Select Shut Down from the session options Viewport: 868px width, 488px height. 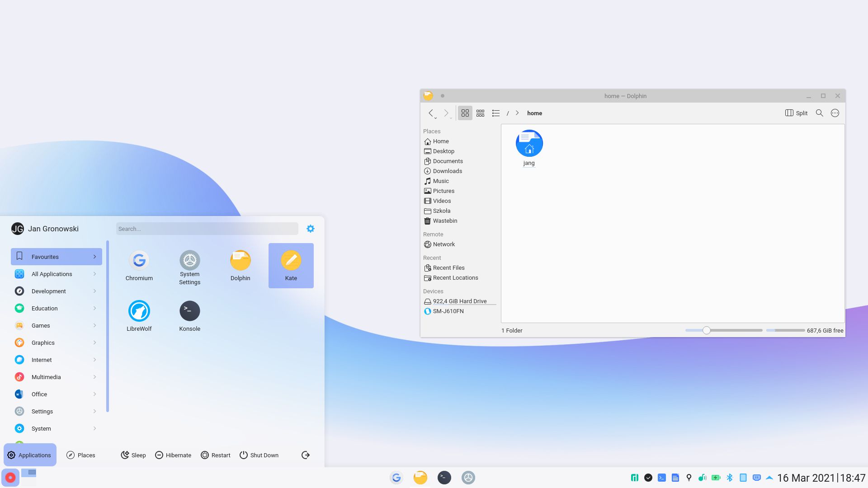click(259, 455)
